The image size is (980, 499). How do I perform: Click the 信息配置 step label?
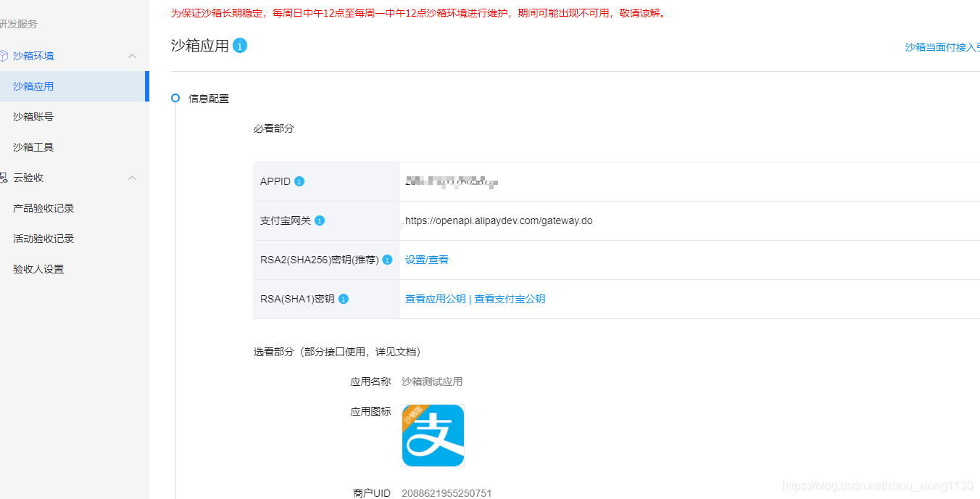[x=209, y=99]
